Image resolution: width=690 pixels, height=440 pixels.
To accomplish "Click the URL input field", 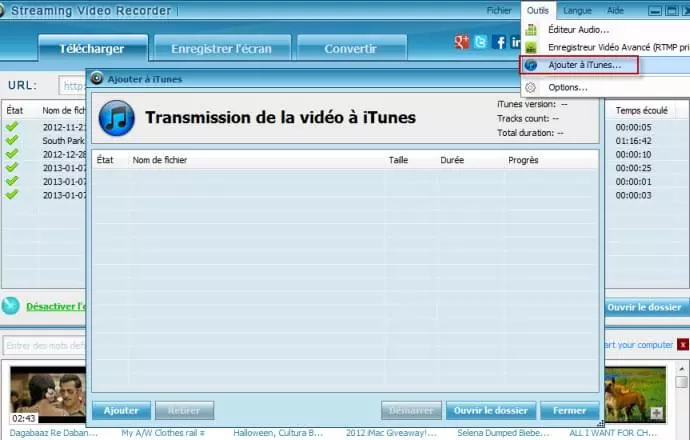I will click(73, 85).
